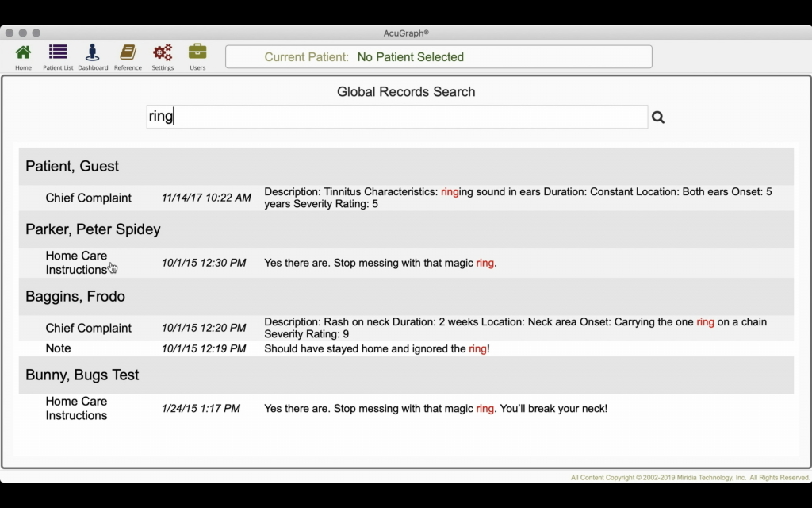Click the Global Records Search text field

pyautogui.click(x=396, y=116)
